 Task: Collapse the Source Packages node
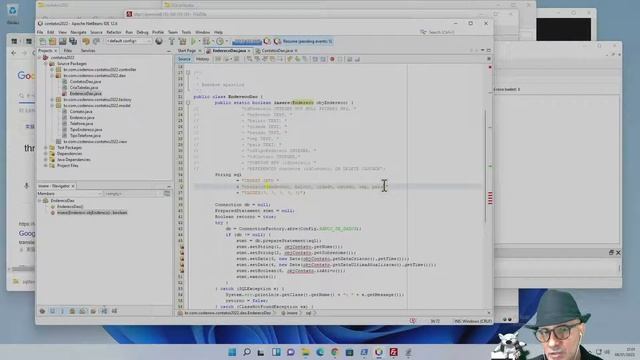46,64
